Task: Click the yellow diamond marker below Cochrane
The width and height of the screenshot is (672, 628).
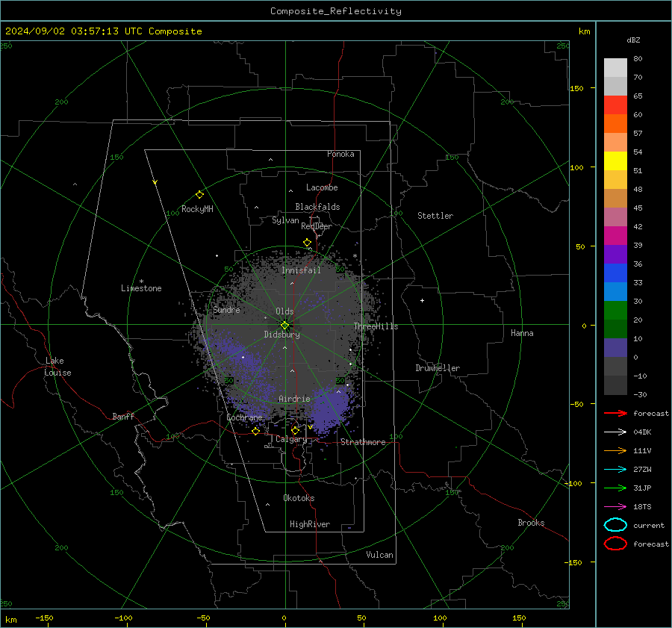Action: [255, 431]
